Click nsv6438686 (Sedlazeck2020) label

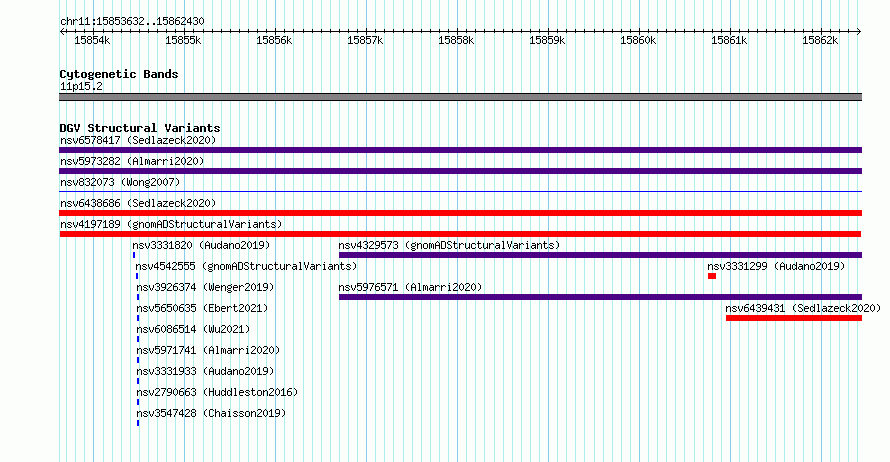coord(138,203)
